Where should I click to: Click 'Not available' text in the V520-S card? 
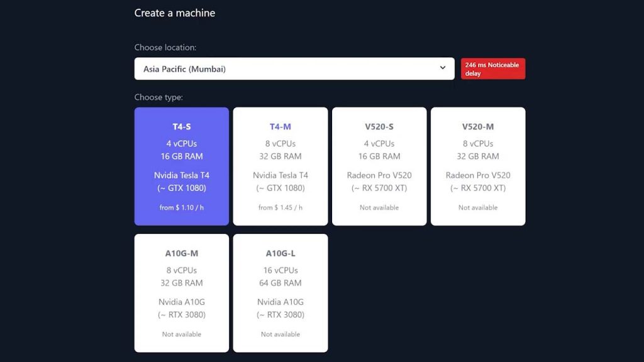[379, 207]
